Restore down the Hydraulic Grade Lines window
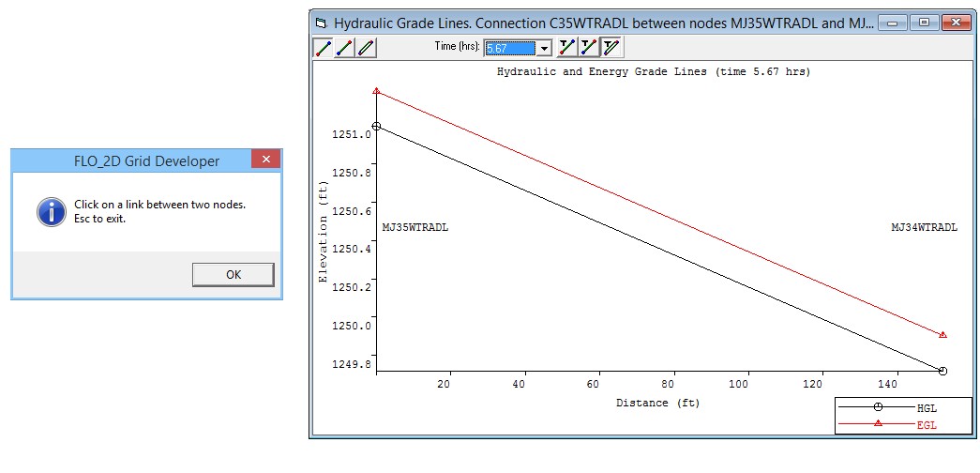This screenshot has width=980, height=473. (924, 23)
